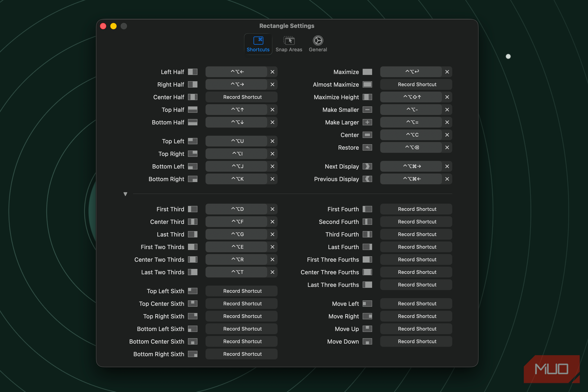Edit the Previous Display shortcut field
The height and width of the screenshot is (392, 588).
point(411,179)
